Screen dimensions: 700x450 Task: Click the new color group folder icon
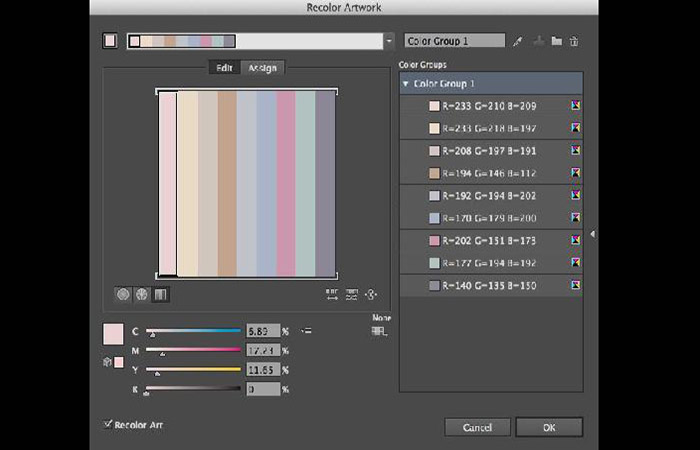556,41
